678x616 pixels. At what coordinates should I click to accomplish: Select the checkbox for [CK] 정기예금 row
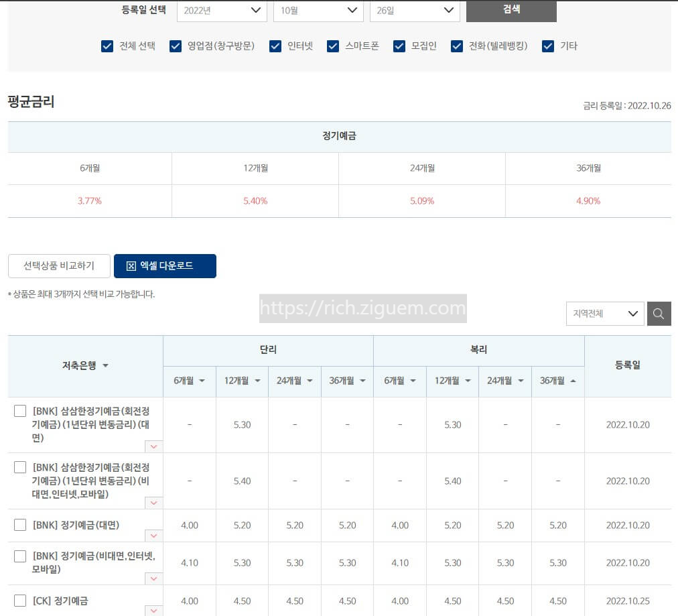[x=20, y=600]
